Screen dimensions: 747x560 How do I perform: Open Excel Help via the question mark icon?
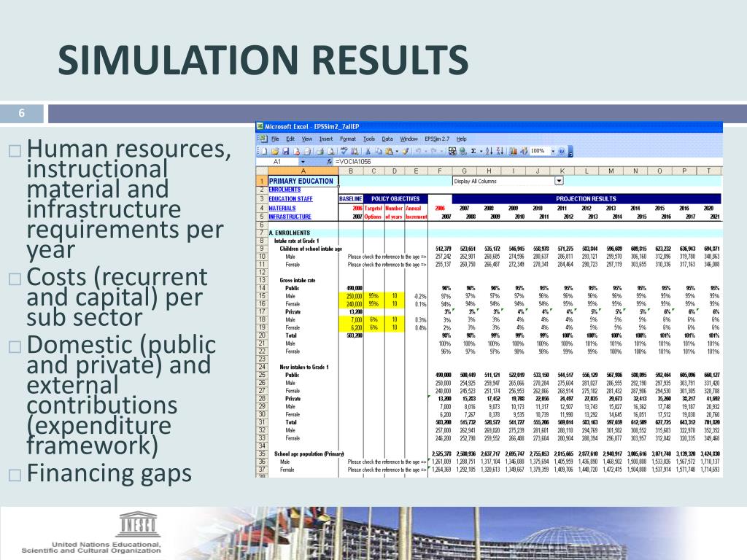562,152
